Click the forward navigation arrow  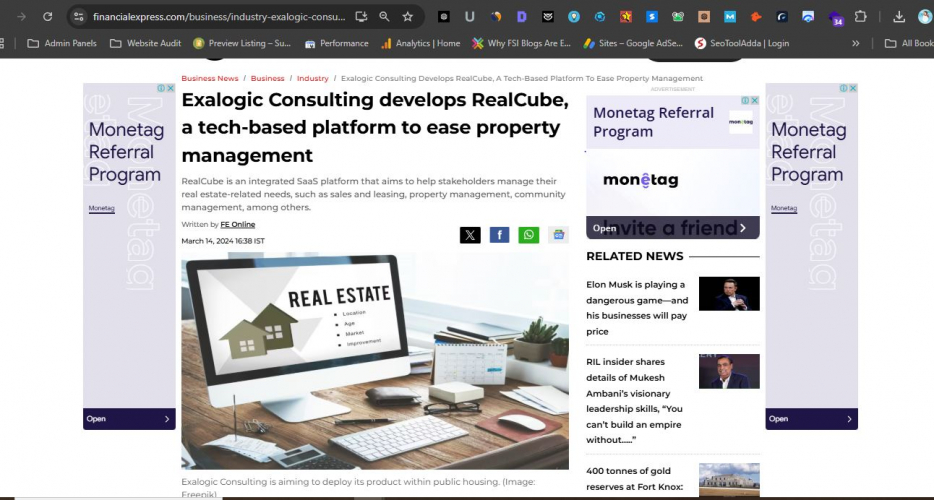point(21,17)
